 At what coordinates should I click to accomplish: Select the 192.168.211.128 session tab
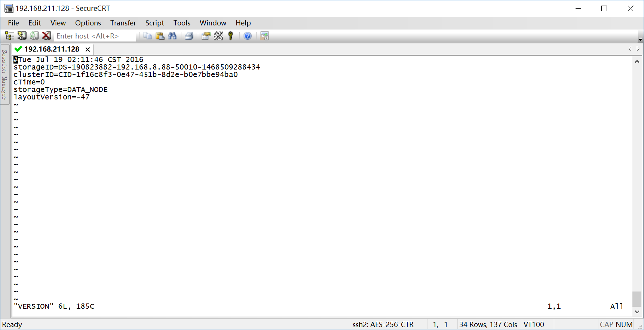[x=52, y=49]
